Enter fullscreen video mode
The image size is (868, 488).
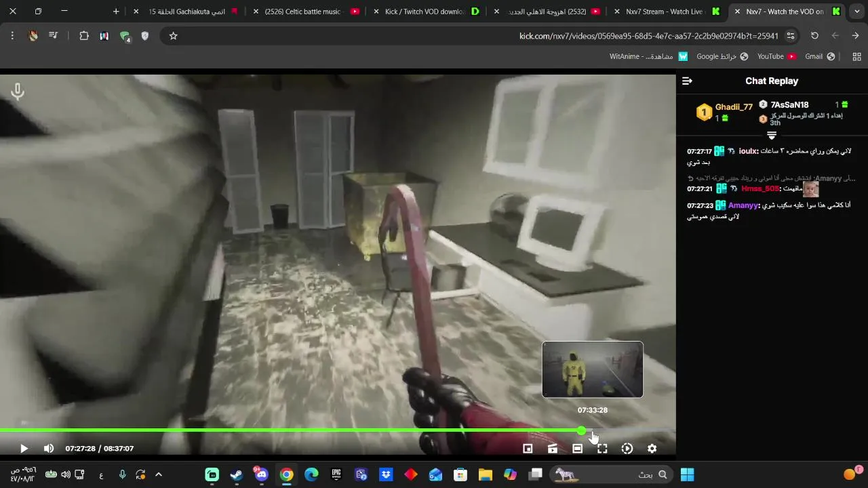tap(602, 449)
